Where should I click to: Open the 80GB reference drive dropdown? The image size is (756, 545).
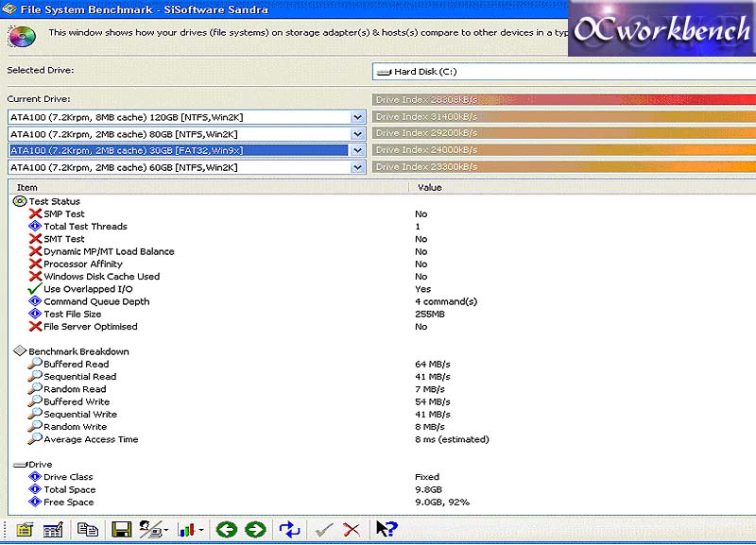pyautogui.click(x=357, y=134)
